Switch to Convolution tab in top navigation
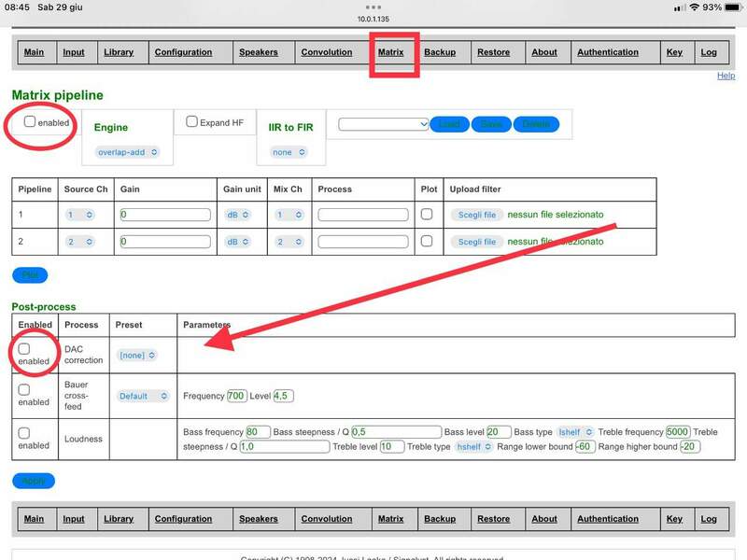The height and width of the screenshot is (560, 747). click(x=327, y=52)
